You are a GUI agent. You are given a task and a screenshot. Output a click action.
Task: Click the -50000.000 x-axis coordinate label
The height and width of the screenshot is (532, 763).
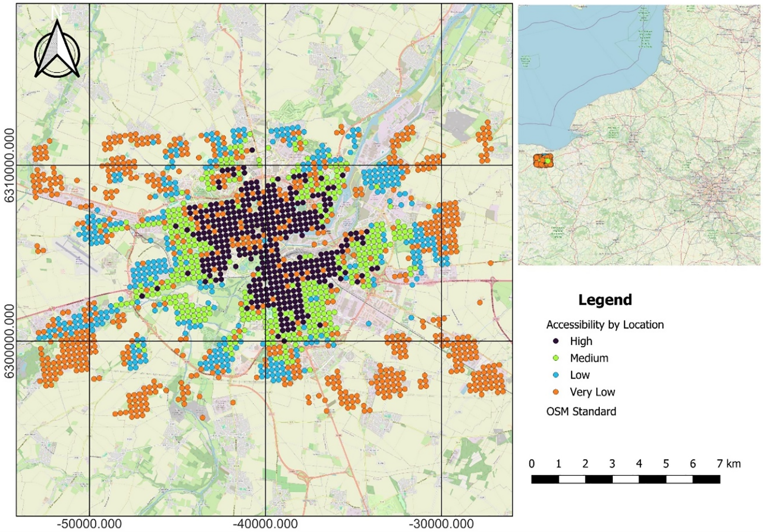(89, 524)
